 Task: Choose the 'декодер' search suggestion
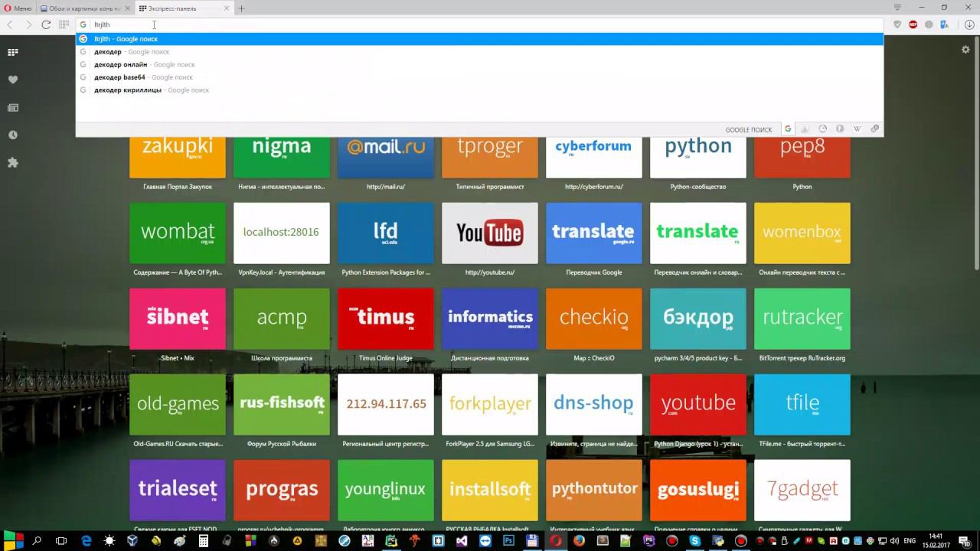click(479, 51)
